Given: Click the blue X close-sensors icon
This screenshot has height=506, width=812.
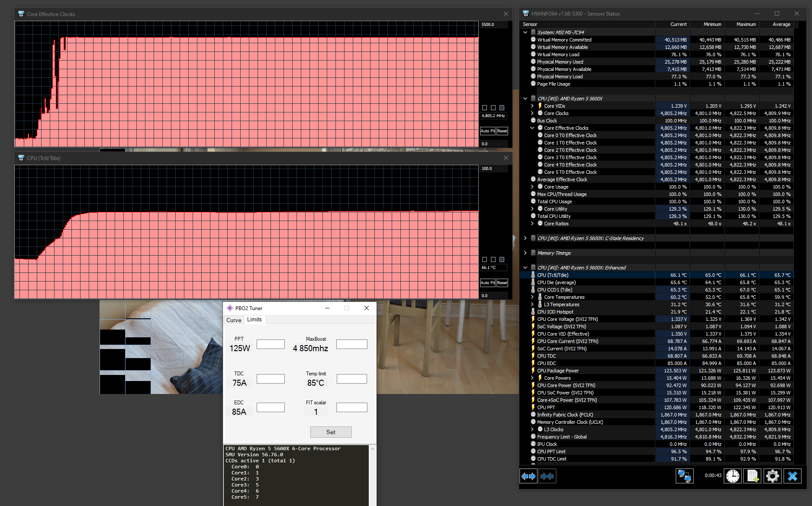Looking at the screenshot, I should click(793, 476).
